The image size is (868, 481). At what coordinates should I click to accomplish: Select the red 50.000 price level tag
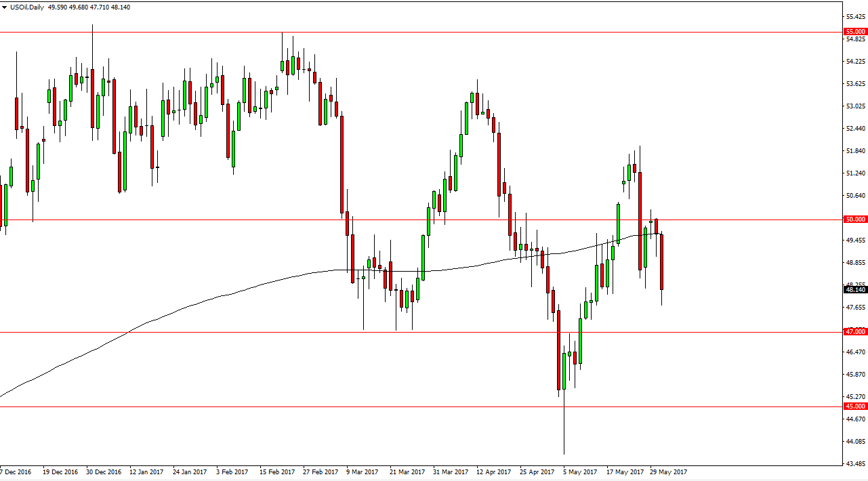coord(855,219)
